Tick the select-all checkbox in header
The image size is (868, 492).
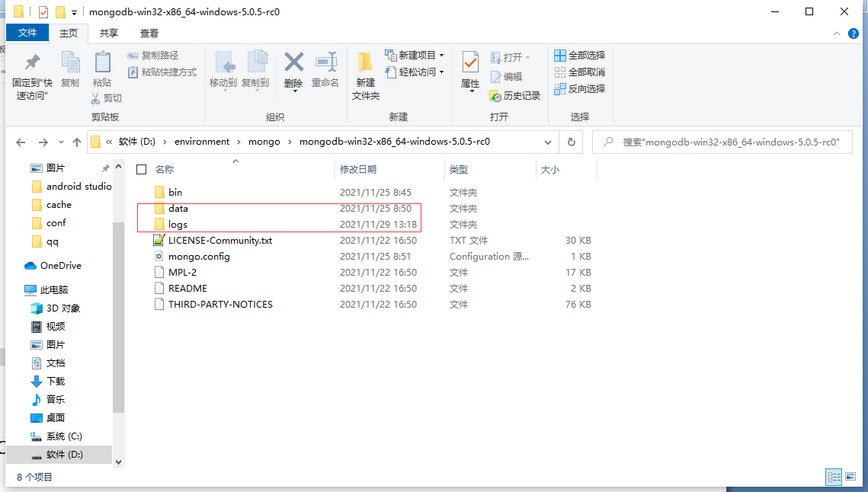tap(142, 169)
